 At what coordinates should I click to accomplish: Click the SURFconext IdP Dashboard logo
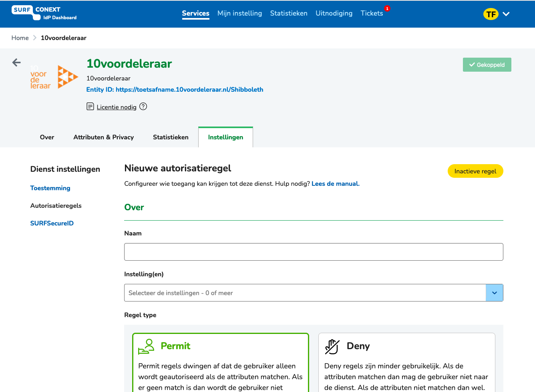pyautogui.click(x=44, y=13)
